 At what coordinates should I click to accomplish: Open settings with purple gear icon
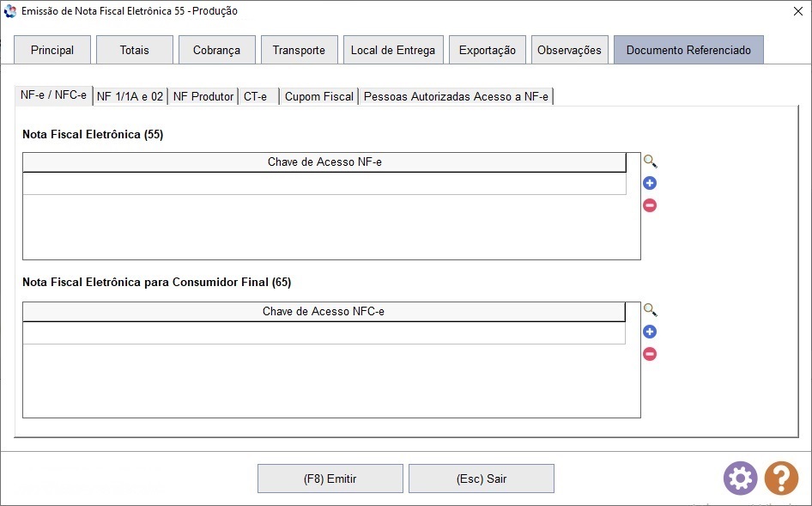pyautogui.click(x=741, y=478)
